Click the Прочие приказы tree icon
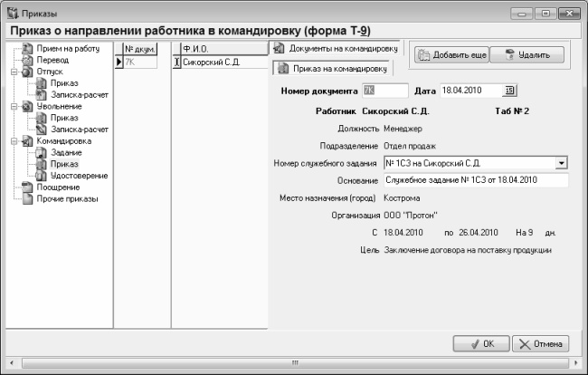 coord(26,199)
